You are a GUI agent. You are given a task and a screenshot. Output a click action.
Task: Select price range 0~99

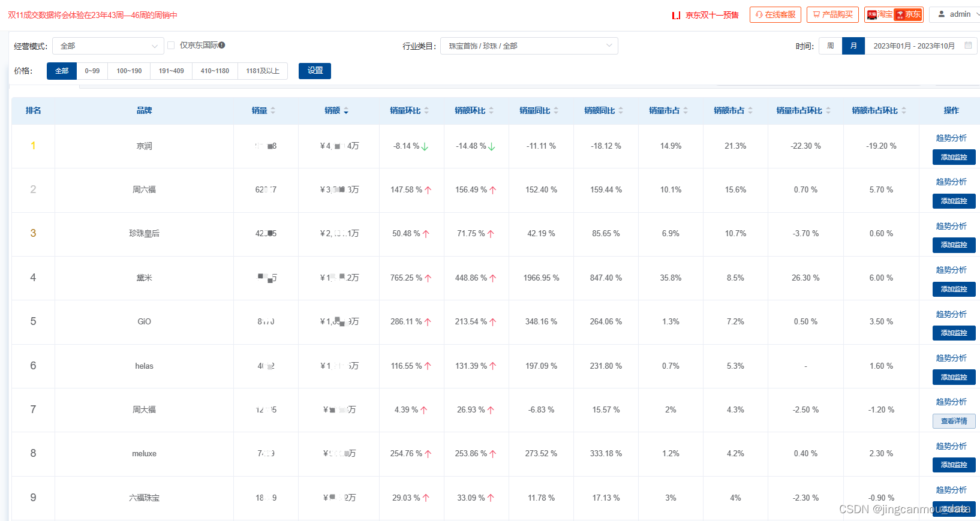coord(92,71)
